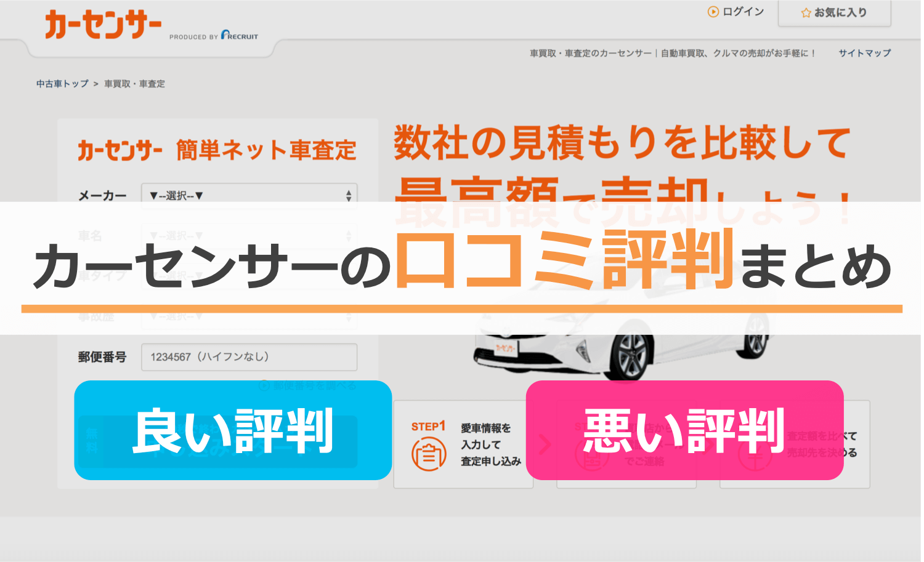Open the ログイン link
924x562 pixels.
pyautogui.click(x=743, y=12)
